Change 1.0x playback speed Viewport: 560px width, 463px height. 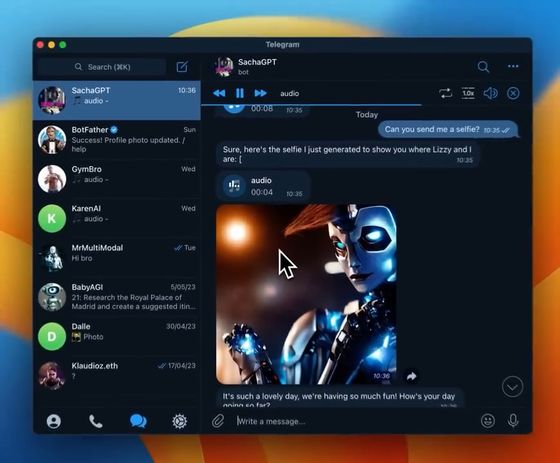click(x=468, y=93)
